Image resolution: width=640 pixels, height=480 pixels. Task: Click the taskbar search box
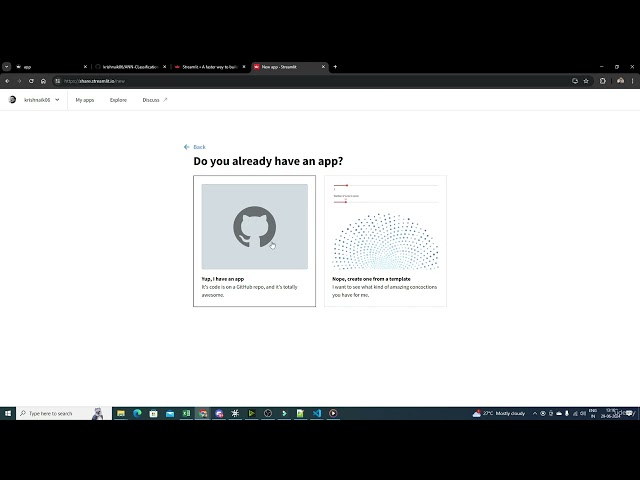click(64, 413)
